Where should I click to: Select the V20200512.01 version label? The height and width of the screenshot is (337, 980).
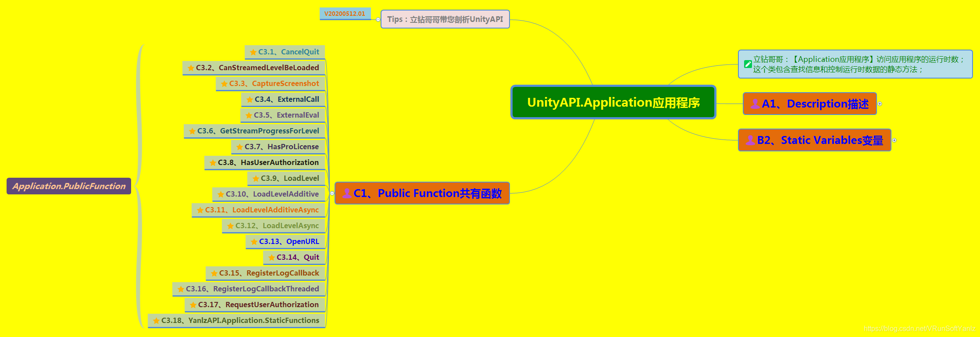345,14
